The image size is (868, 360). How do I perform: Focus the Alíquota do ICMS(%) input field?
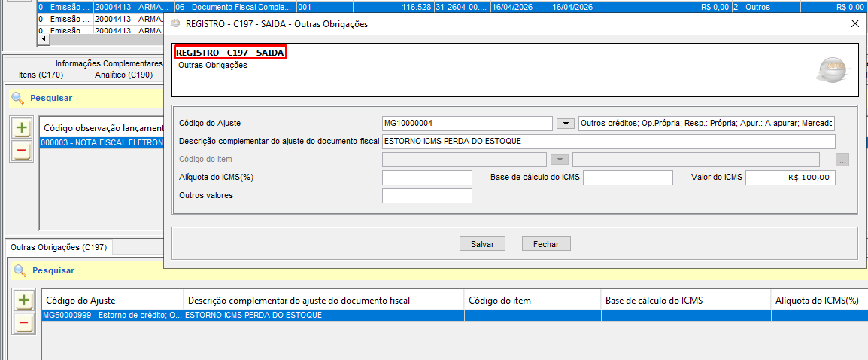pos(426,178)
